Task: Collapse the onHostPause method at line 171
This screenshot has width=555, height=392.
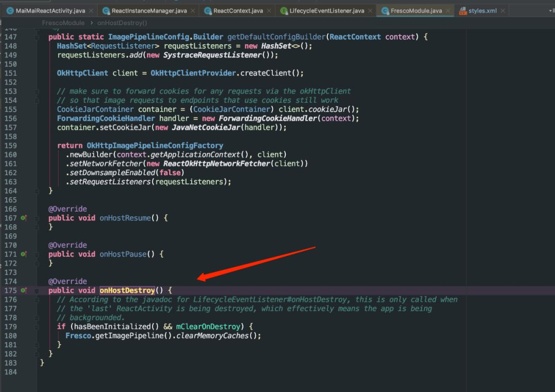Action: (37, 254)
